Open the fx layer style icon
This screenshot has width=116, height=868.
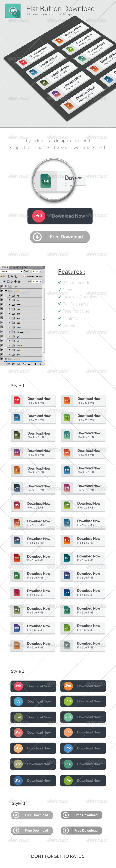pyautogui.click(x=13, y=364)
